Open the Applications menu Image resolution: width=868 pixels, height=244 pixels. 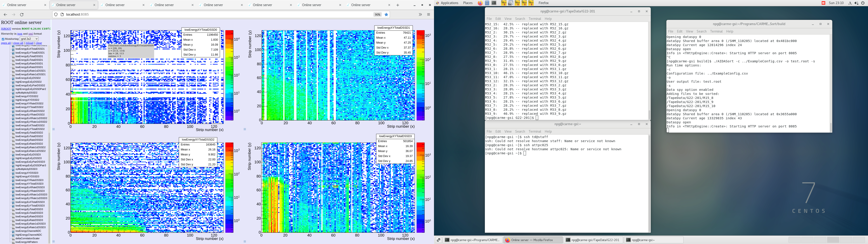coord(450,3)
